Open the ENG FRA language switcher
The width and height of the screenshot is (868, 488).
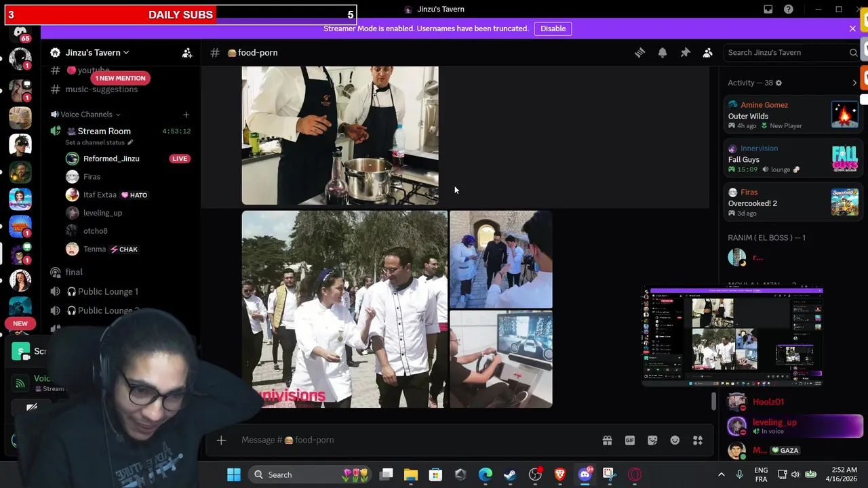coord(761,474)
